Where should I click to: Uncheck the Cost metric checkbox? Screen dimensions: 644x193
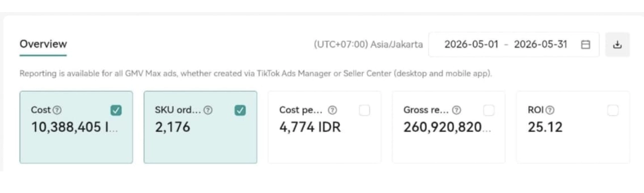tap(116, 110)
